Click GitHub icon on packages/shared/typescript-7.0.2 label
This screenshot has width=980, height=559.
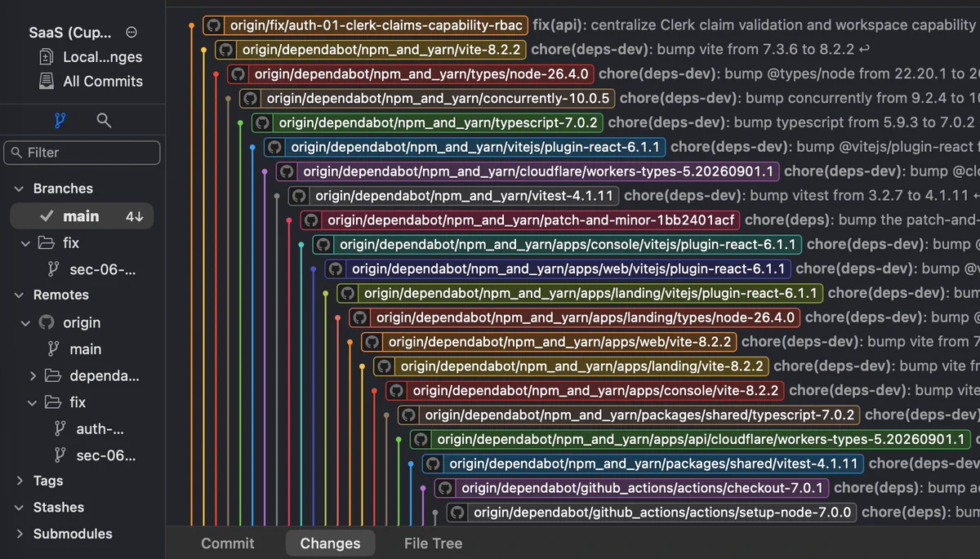[410, 415]
